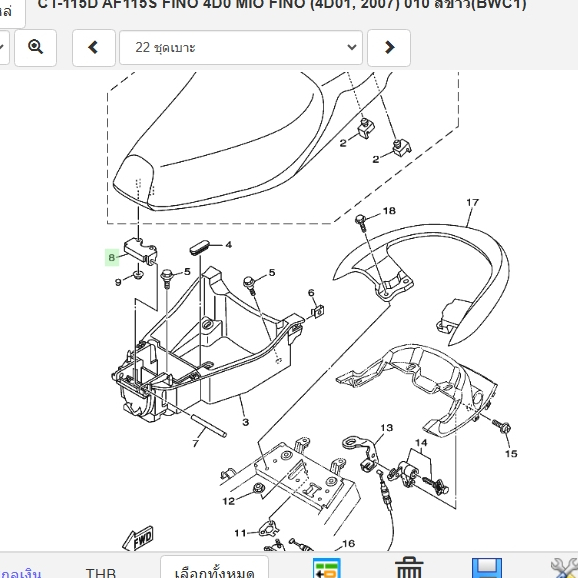
Task: Select part number 7 pin label
Action: pyautogui.click(x=195, y=443)
